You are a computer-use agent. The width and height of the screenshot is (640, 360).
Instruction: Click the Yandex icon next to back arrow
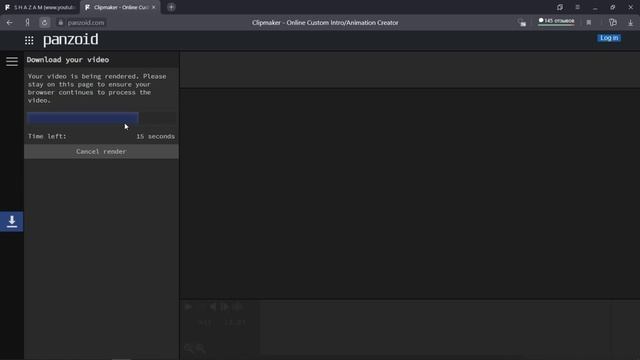pyautogui.click(x=27, y=22)
